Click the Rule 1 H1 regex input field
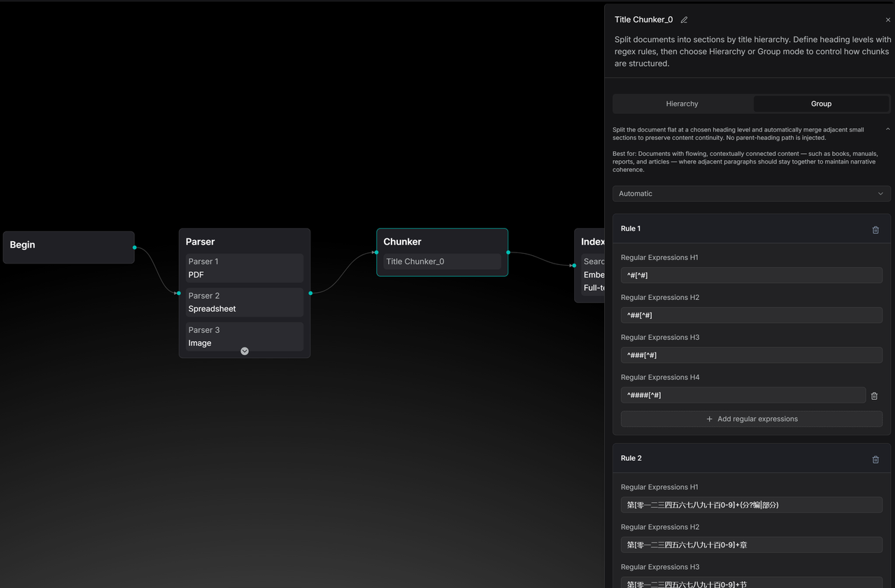The image size is (895, 588). pos(751,275)
